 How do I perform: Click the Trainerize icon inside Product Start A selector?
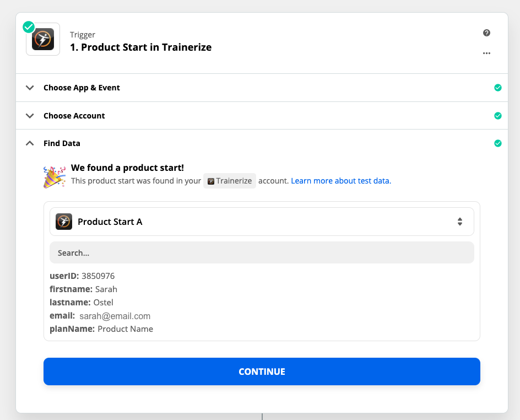(x=64, y=222)
